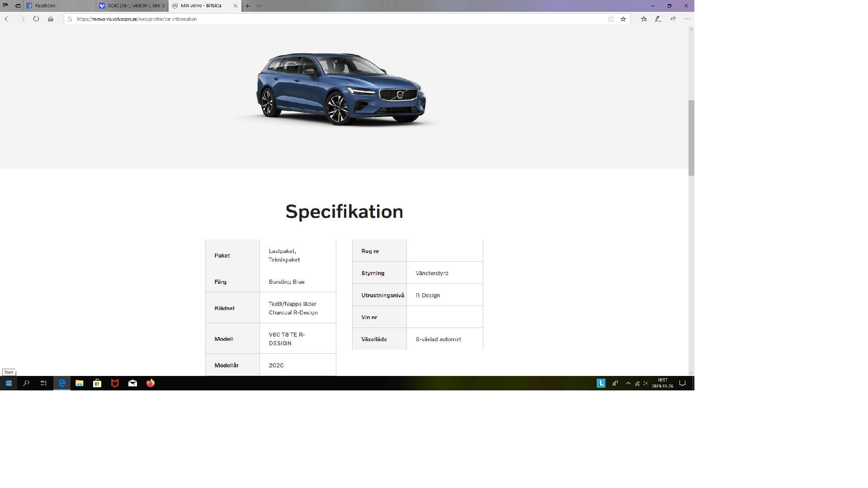Open Firefox from taskbar
This screenshot has height=488, width=868.
tap(151, 383)
